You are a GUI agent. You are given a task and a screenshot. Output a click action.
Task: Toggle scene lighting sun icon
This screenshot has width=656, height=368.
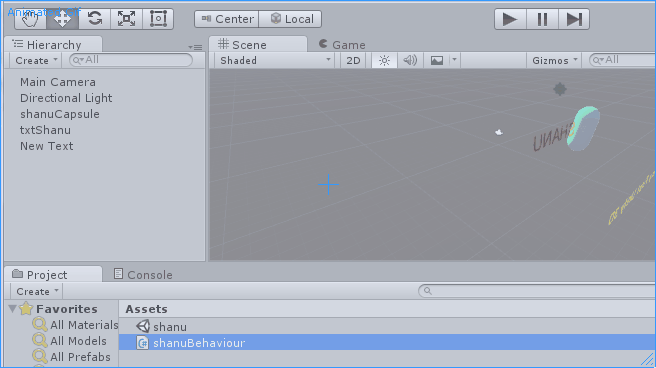coord(384,60)
